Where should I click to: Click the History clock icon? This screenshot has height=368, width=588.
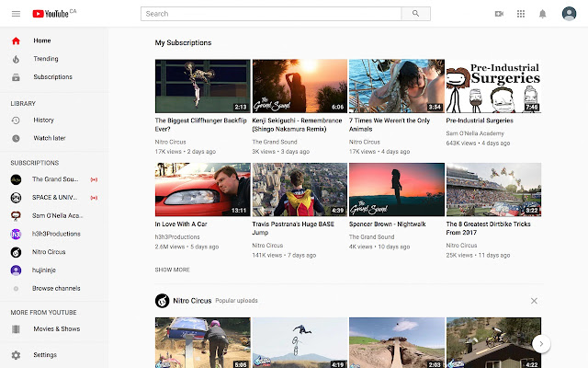16,121
